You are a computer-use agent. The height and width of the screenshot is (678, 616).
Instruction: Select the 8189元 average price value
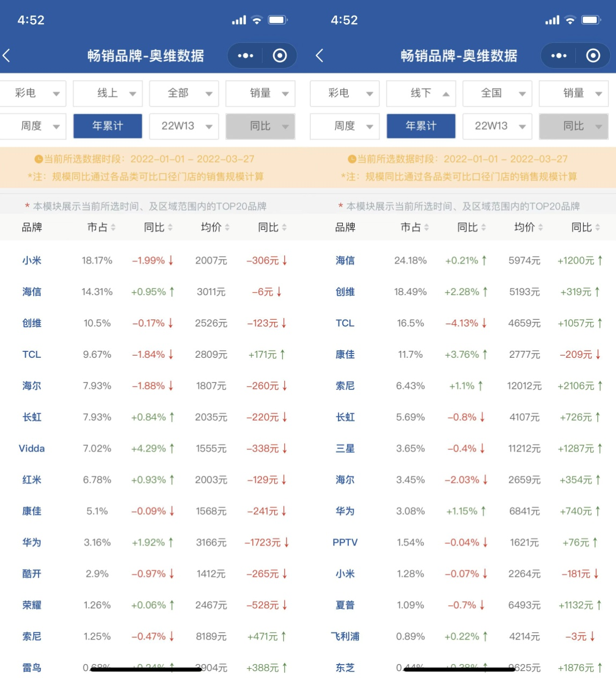click(x=211, y=637)
